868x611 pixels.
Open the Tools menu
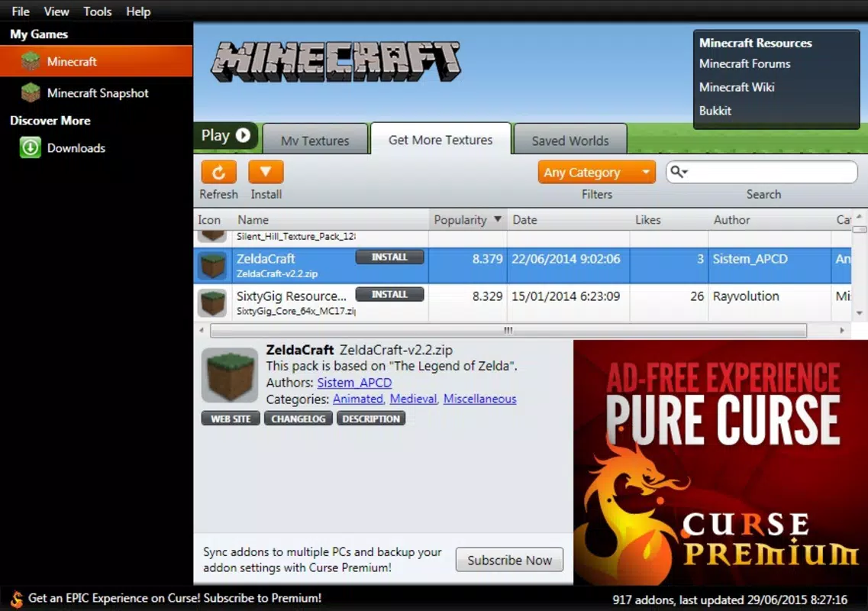click(x=98, y=11)
